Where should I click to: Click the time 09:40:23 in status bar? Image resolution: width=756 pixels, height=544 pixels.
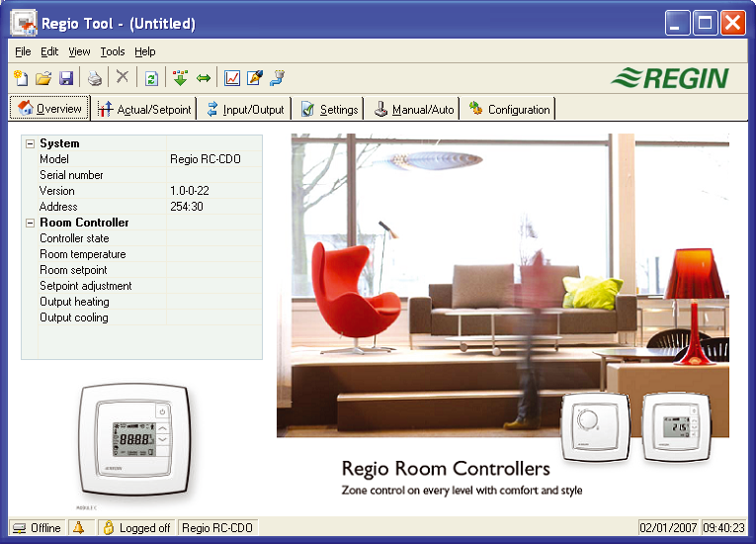pyautogui.click(x=723, y=528)
